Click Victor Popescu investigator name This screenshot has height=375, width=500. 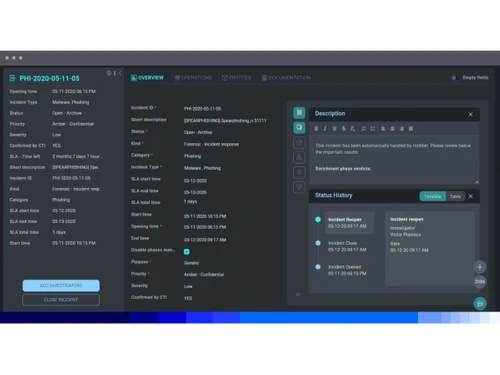point(405,235)
